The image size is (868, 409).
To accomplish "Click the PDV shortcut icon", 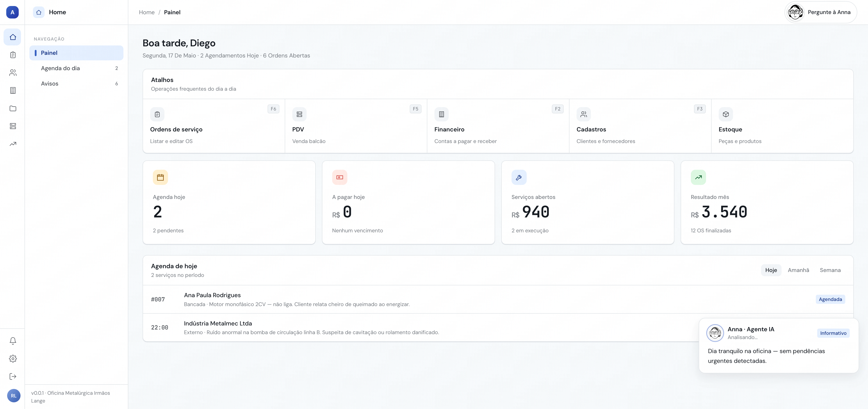I will point(299,115).
